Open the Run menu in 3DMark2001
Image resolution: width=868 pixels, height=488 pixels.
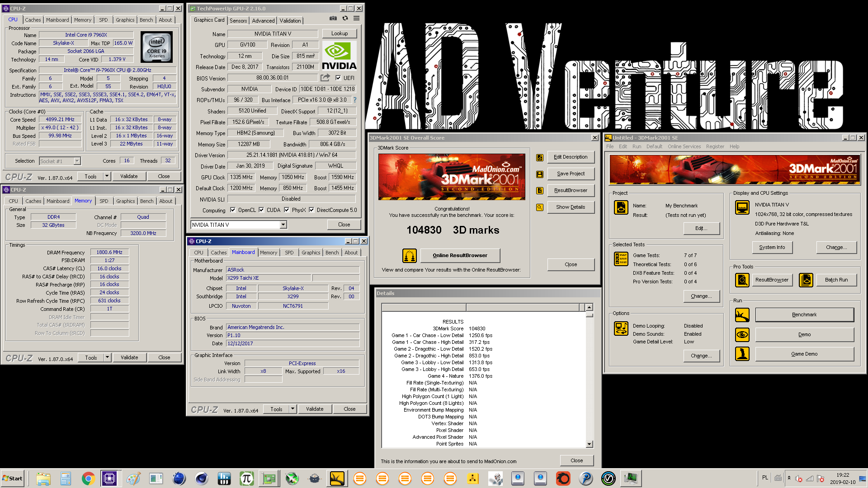pyautogui.click(x=637, y=146)
